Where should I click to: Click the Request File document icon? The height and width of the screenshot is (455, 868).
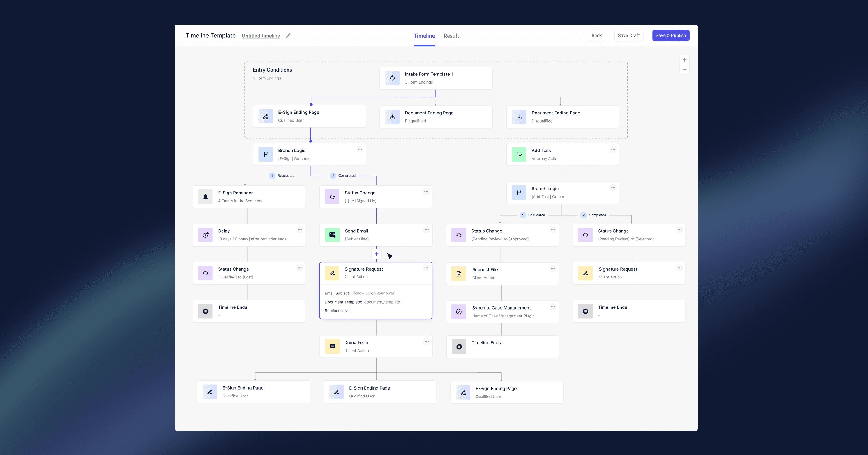click(x=459, y=274)
